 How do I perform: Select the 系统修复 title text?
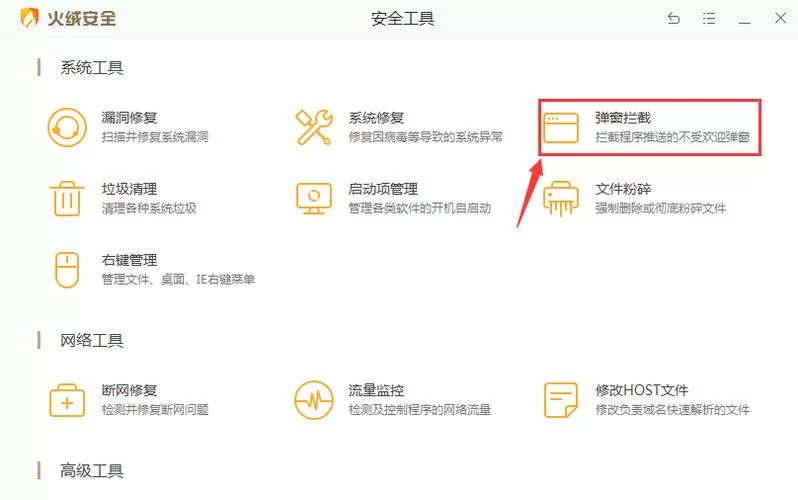pyautogui.click(x=376, y=118)
